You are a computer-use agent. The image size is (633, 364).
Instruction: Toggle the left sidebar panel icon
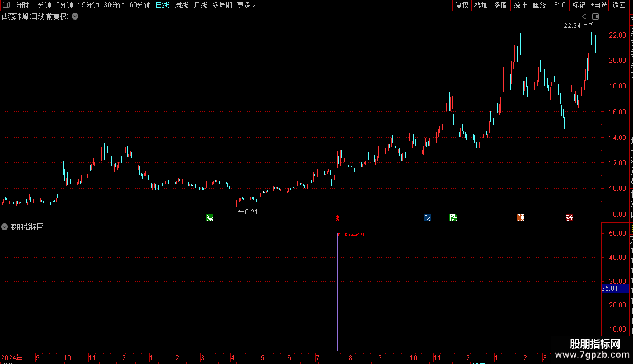(x=6, y=5)
